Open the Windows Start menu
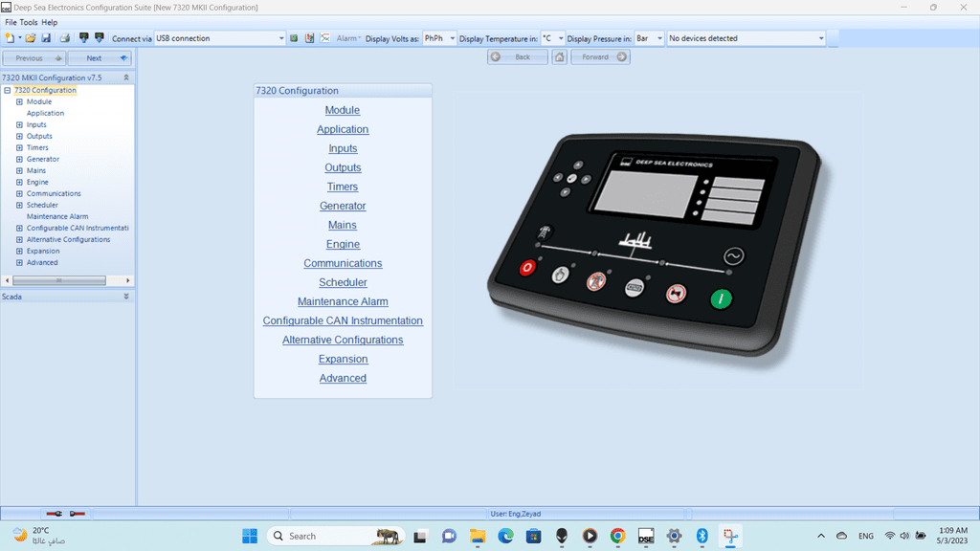The width and height of the screenshot is (980, 551). [x=250, y=536]
